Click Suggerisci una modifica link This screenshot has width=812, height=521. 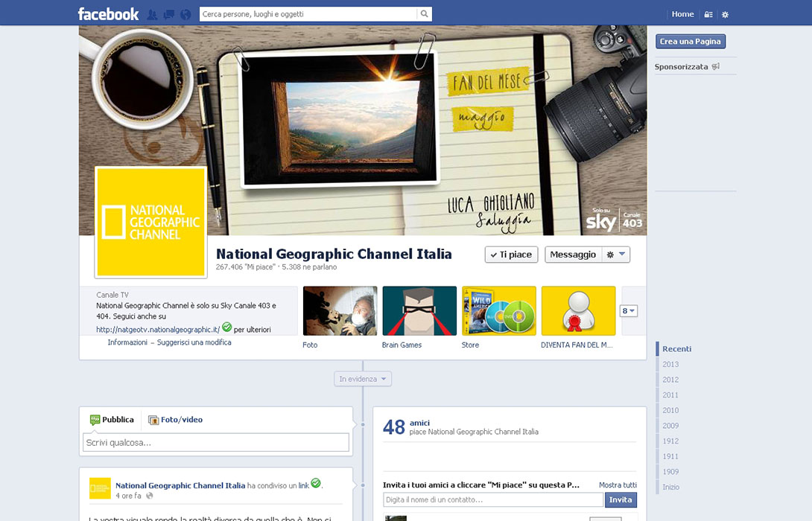tap(194, 342)
